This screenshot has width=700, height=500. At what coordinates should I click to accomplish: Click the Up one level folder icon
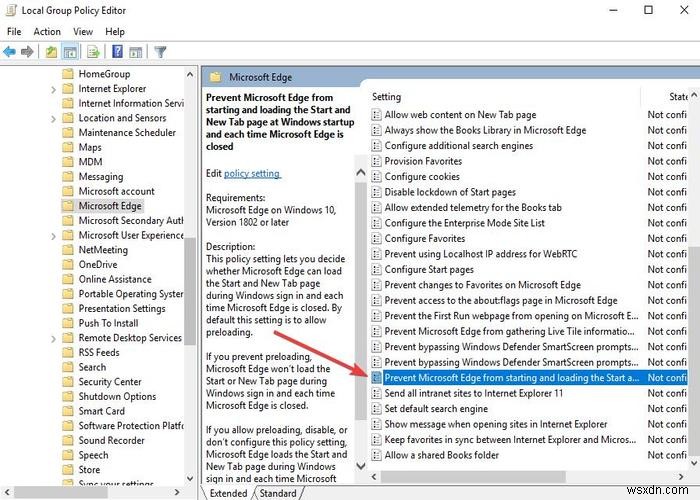pos(51,52)
